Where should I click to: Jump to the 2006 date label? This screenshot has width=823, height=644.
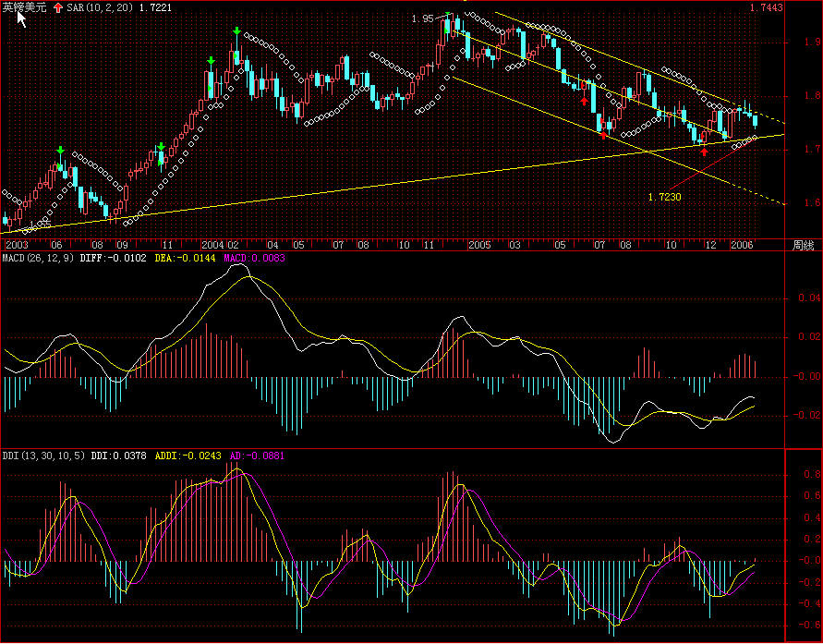point(742,245)
